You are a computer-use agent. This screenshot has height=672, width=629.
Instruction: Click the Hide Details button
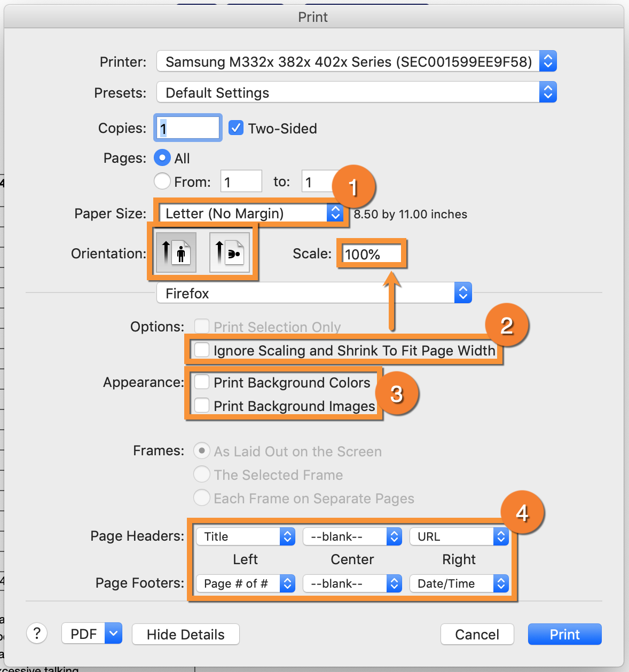point(185,634)
